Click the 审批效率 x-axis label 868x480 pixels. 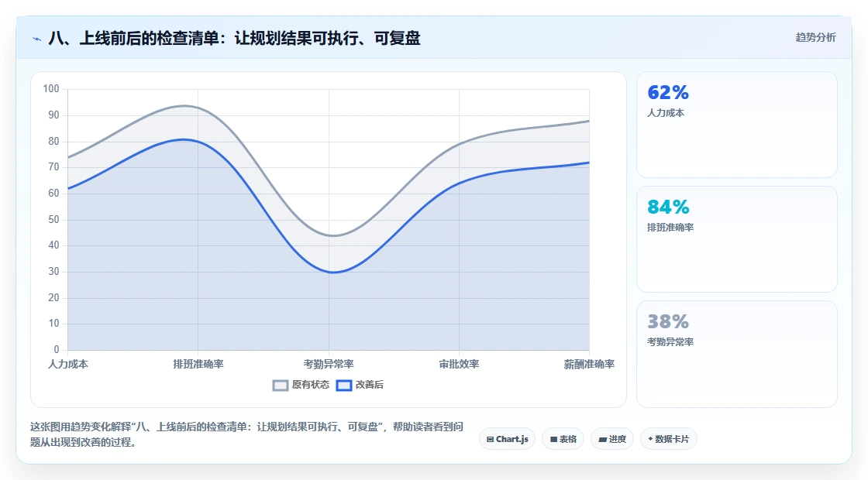[x=459, y=364]
